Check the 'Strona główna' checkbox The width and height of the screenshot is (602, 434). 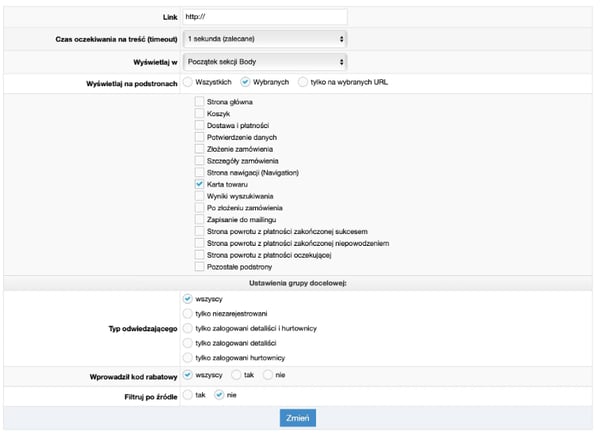pos(200,103)
